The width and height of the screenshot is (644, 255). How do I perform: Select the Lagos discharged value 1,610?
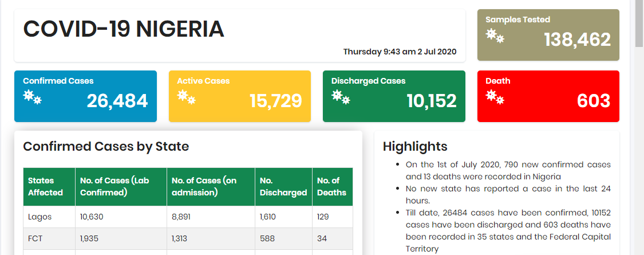[x=268, y=217]
